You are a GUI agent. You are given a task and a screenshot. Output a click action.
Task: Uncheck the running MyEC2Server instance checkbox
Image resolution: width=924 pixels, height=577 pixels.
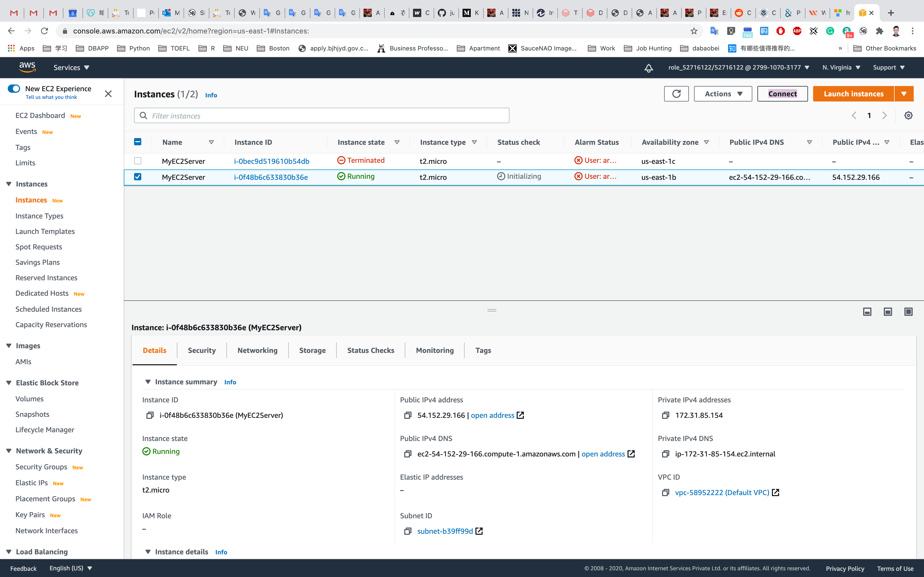pyautogui.click(x=138, y=177)
